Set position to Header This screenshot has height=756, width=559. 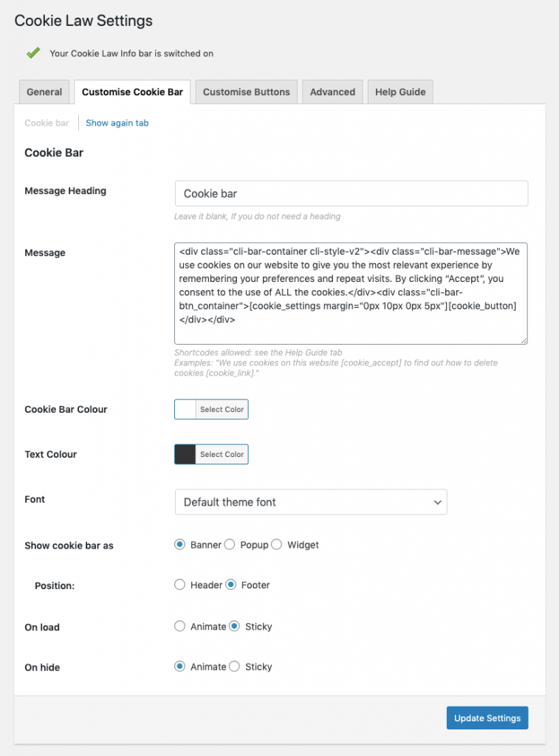[180, 585]
